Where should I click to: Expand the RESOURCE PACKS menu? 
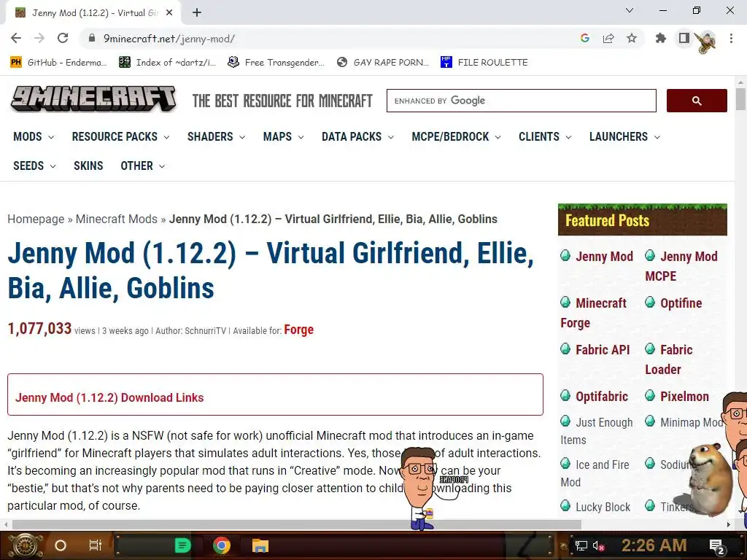tap(120, 136)
